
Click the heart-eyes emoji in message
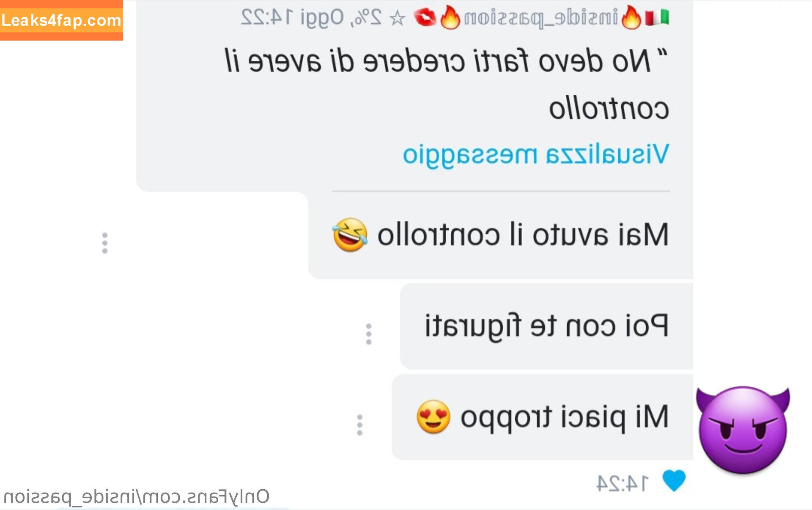point(433,417)
